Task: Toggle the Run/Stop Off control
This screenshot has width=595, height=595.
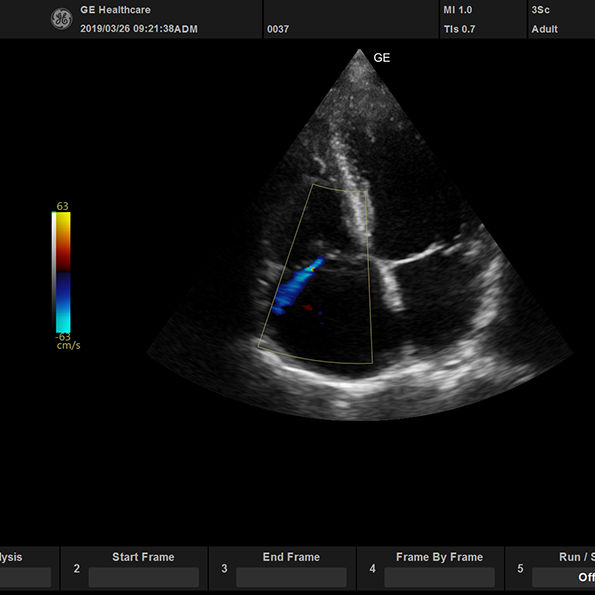Action: point(564,577)
